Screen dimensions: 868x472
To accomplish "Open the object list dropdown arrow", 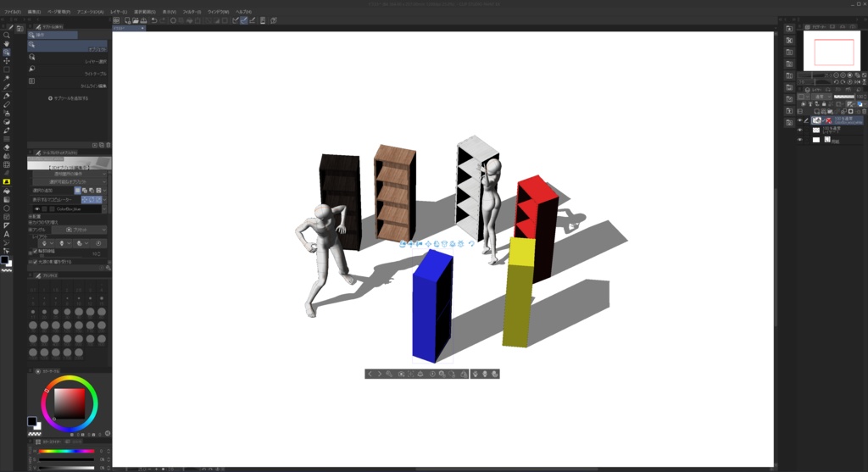I will click(104, 209).
